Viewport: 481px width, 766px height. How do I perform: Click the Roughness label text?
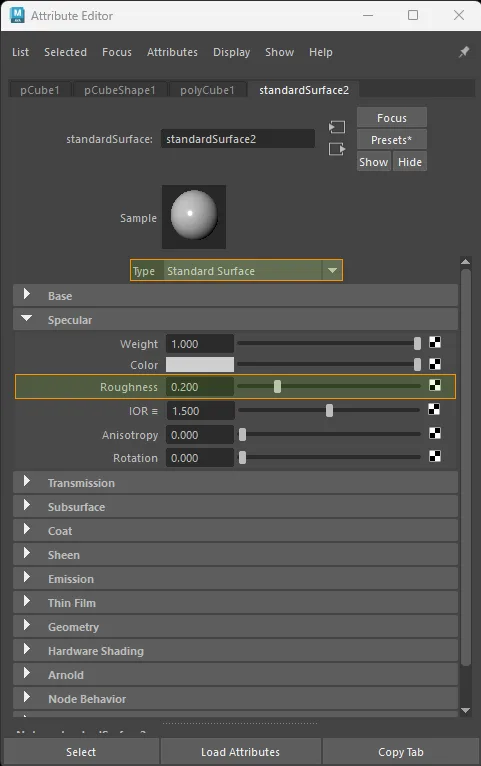point(129,387)
